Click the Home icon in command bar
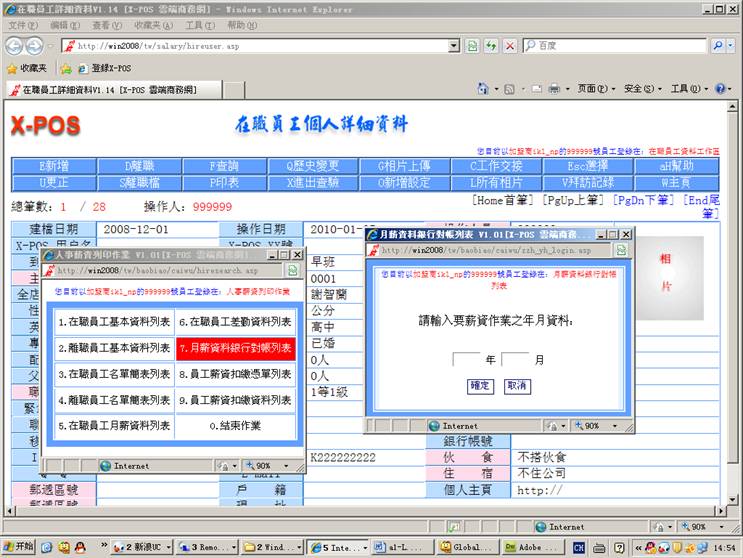Image resolution: width=743 pixels, height=558 pixels. tap(483, 89)
